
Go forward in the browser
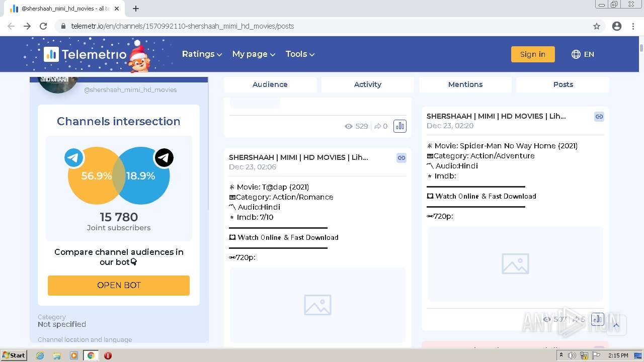point(27,26)
